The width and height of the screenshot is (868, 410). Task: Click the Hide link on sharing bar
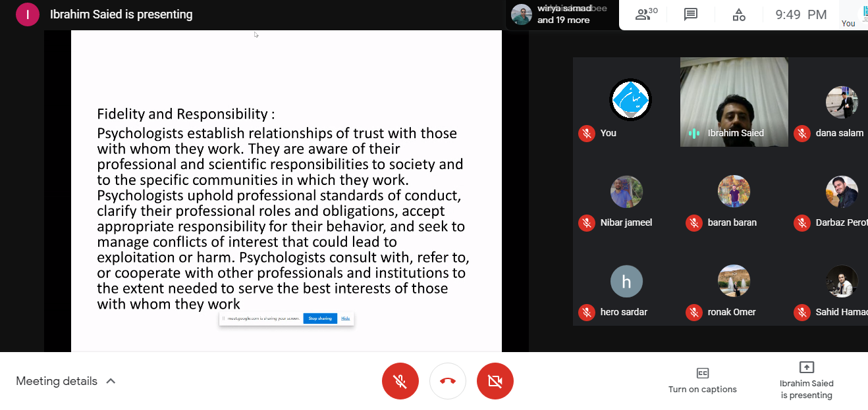tap(346, 319)
